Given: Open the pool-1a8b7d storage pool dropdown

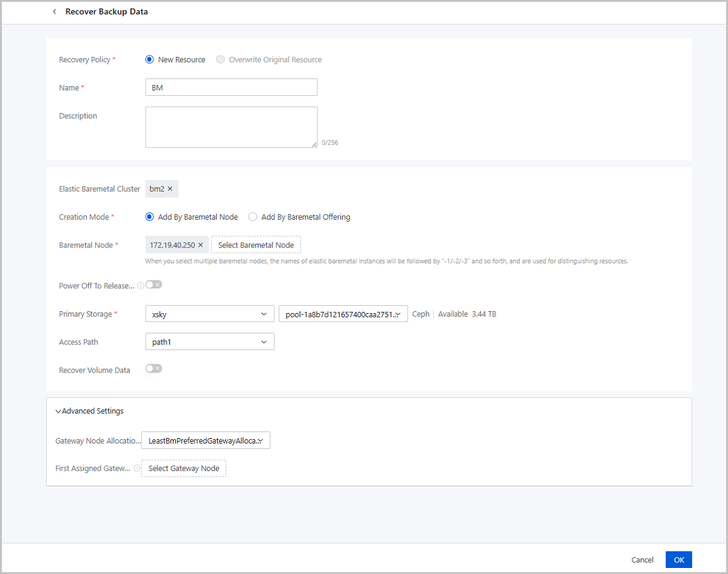Looking at the screenshot, I should [x=343, y=314].
